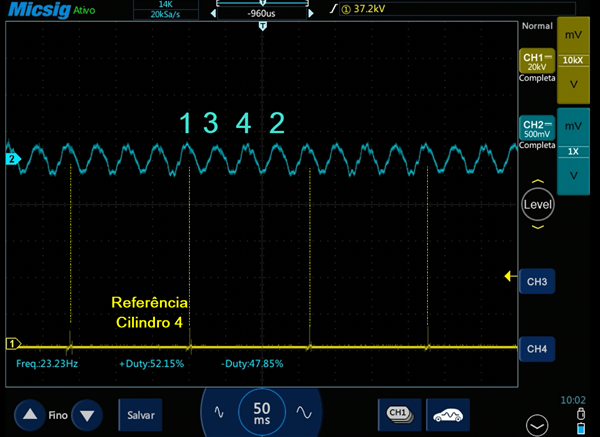Decrease timebase with left wave icon

click(x=222, y=412)
